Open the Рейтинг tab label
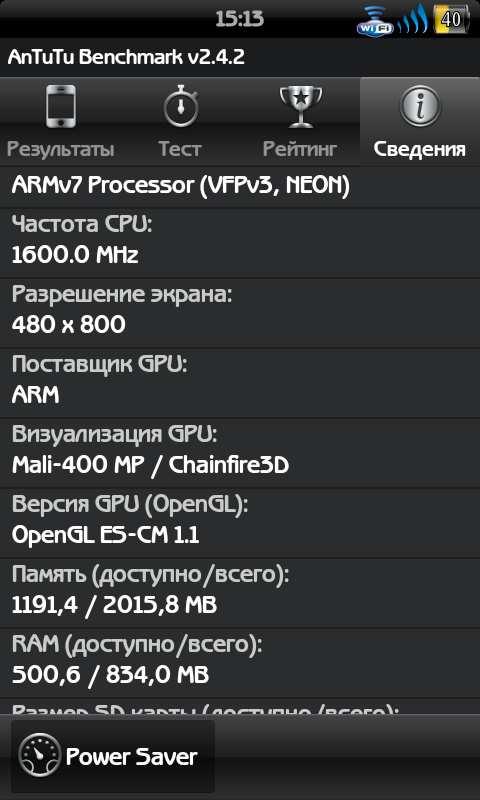The width and height of the screenshot is (480, 800). [300, 149]
